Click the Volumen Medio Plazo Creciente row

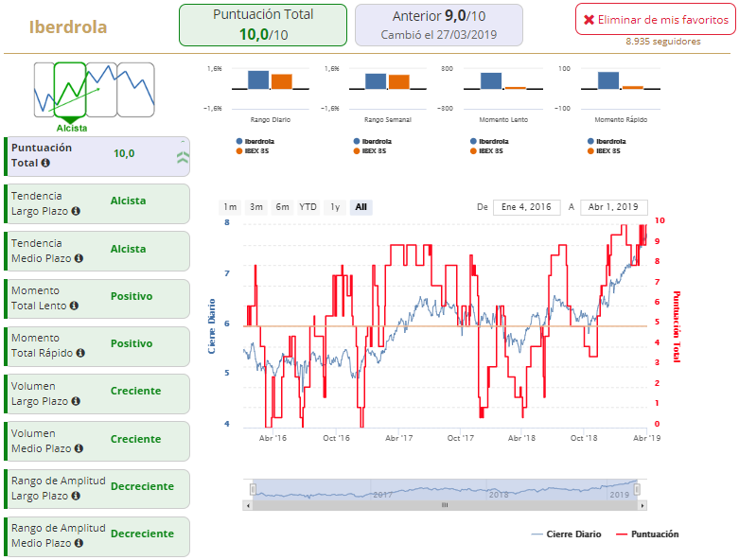pyautogui.click(x=97, y=442)
